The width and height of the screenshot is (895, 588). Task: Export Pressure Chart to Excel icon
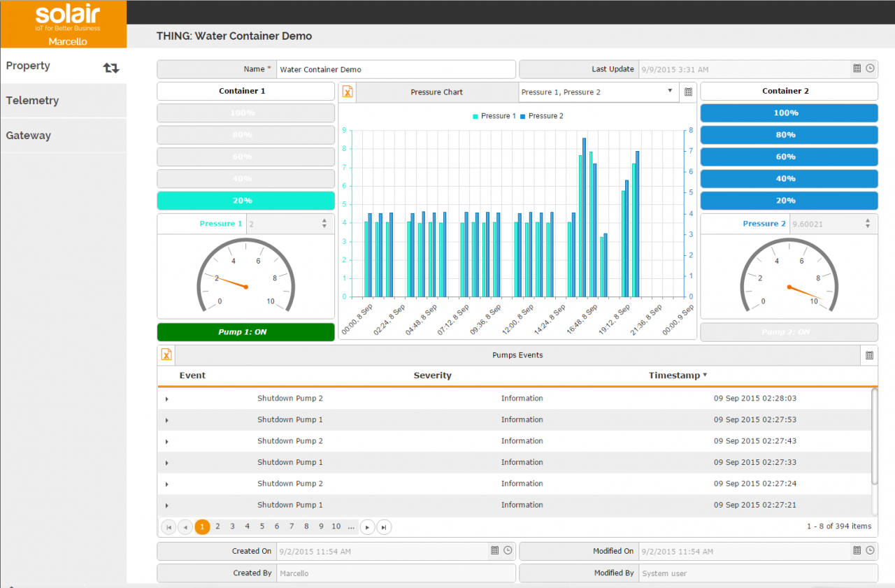tap(348, 92)
